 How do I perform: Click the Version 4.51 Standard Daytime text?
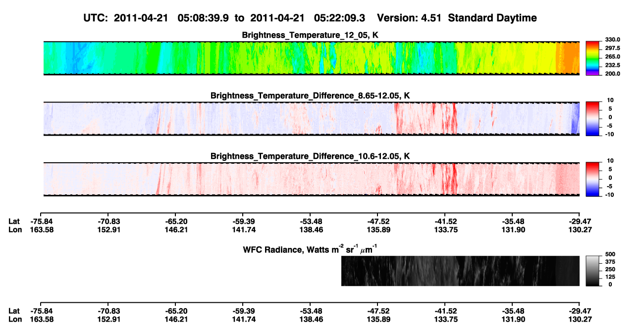pyautogui.click(x=457, y=18)
